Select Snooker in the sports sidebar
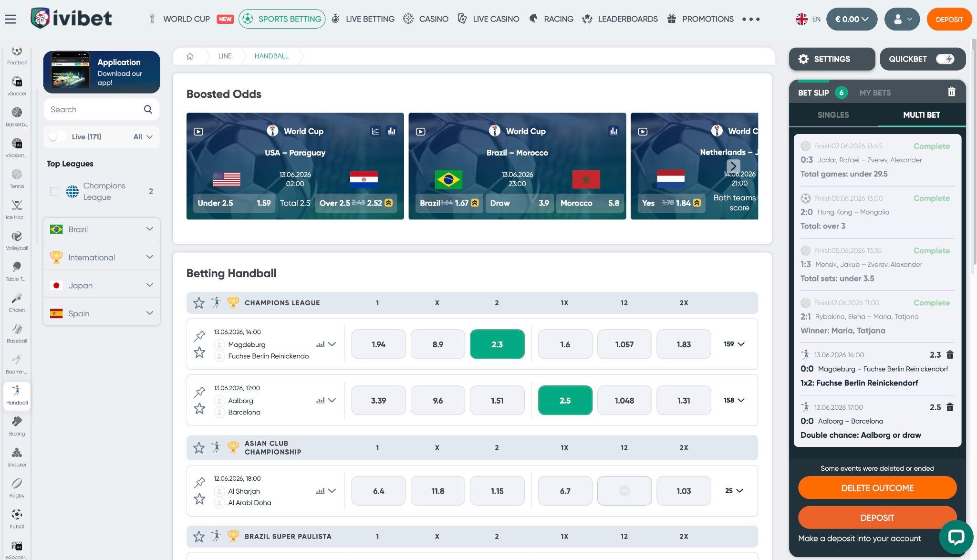Screen dimensions: 977x560 coord(17,457)
